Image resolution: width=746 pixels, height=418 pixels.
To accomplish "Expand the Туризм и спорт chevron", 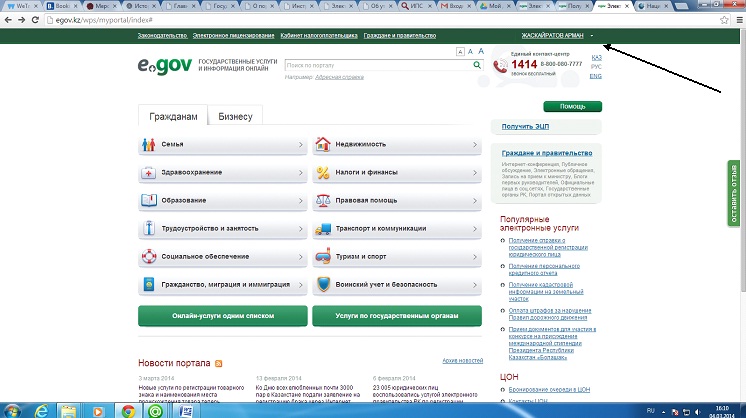I will click(475, 257).
